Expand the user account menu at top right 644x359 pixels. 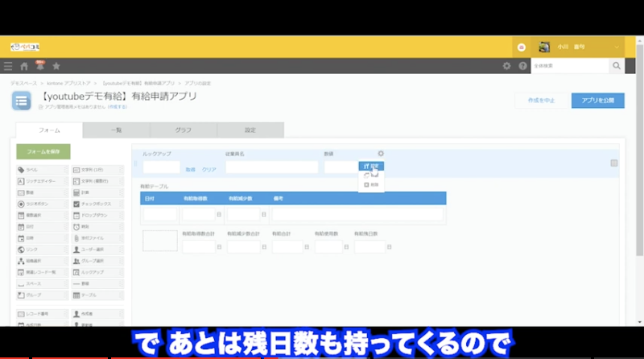[x=617, y=47]
